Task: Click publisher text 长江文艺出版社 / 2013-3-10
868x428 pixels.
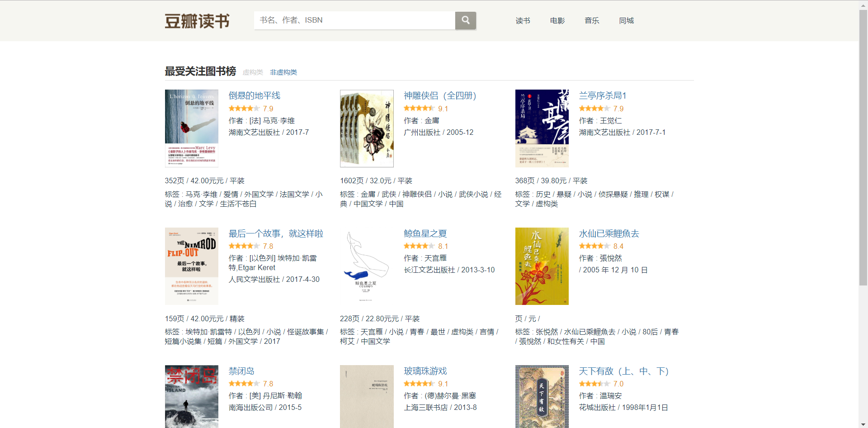Action: click(x=449, y=270)
